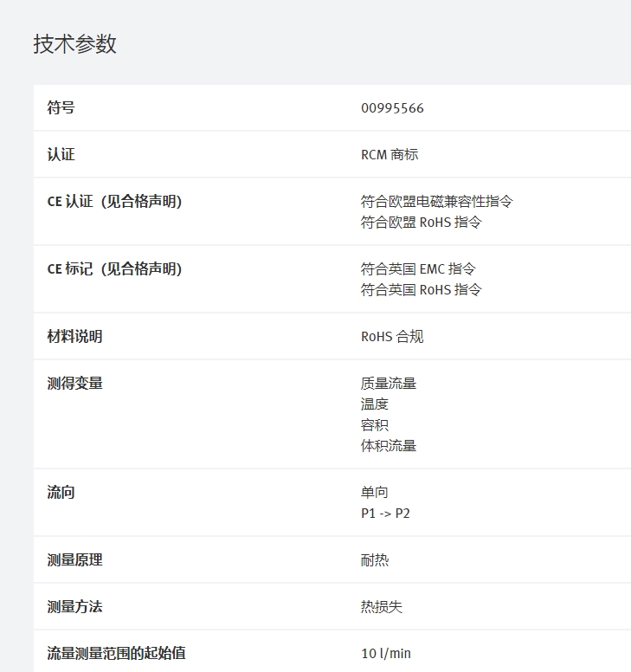Select the value 00995566
Viewport: 631px width, 672px height.
tap(392, 108)
